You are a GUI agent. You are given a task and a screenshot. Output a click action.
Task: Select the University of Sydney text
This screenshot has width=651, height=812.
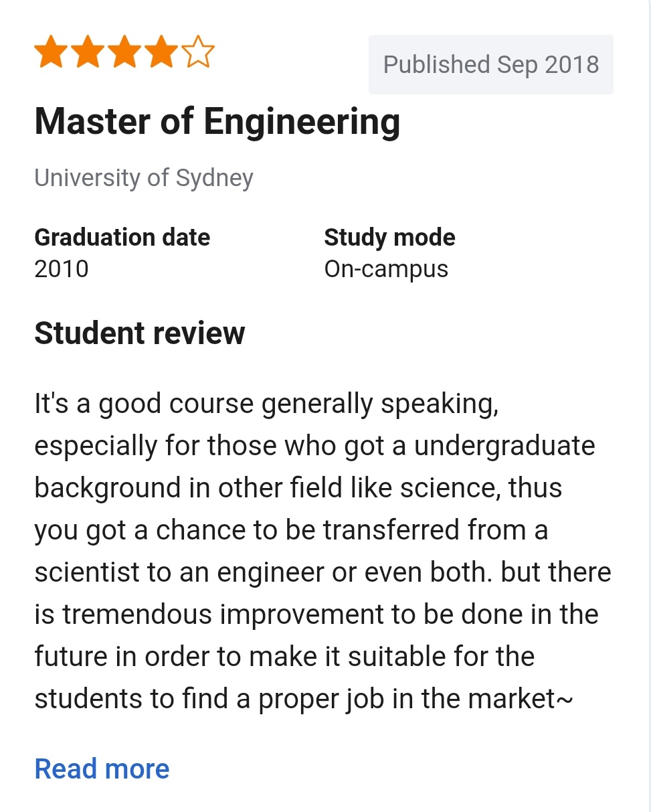click(x=144, y=178)
